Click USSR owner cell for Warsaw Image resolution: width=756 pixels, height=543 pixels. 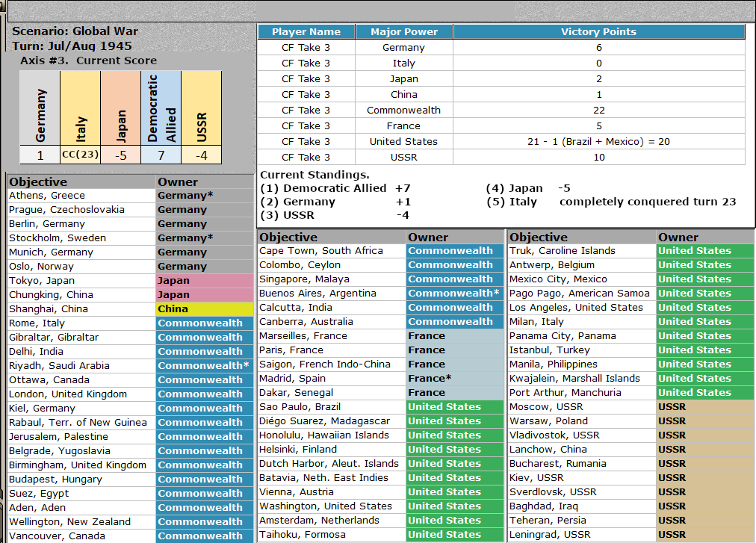[x=705, y=421]
